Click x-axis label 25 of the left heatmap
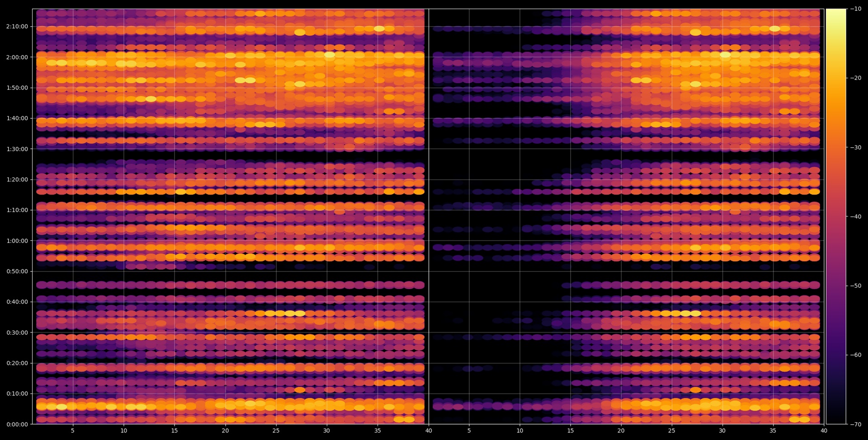The image size is (868, 440). [x=276, y=431]
